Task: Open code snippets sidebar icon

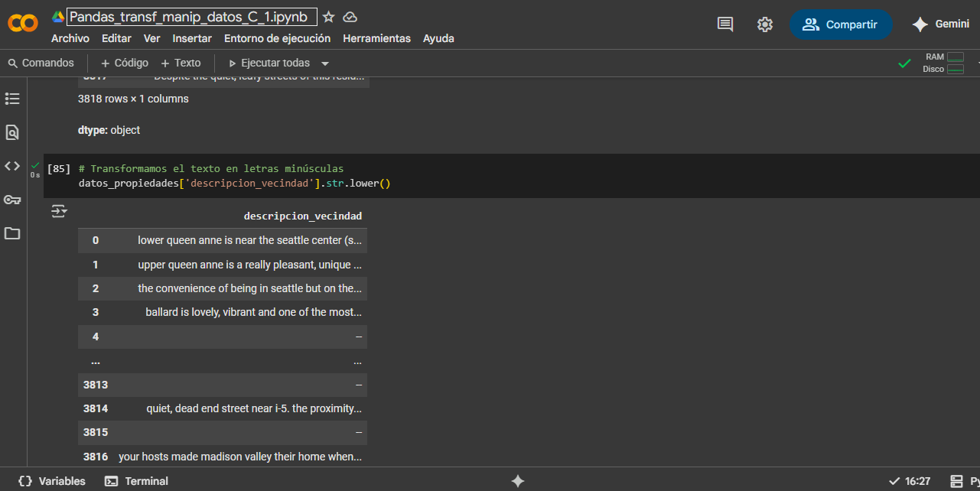Action: (12, 166)
